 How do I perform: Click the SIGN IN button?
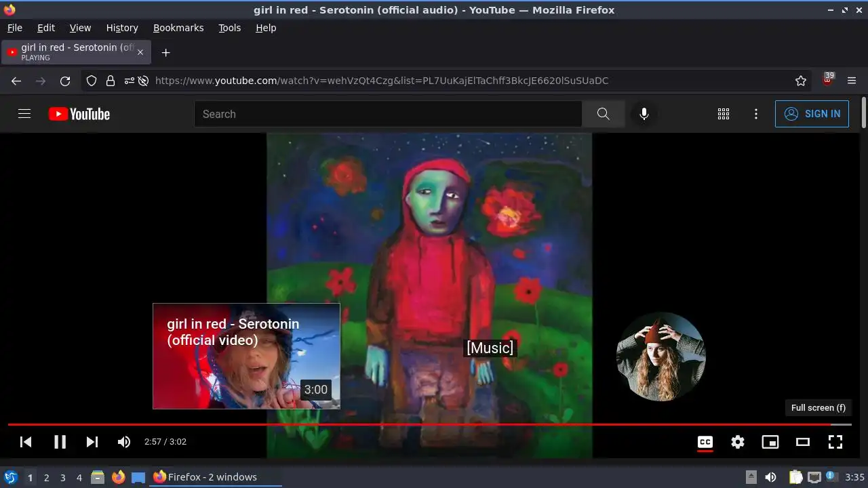(812, 114)
